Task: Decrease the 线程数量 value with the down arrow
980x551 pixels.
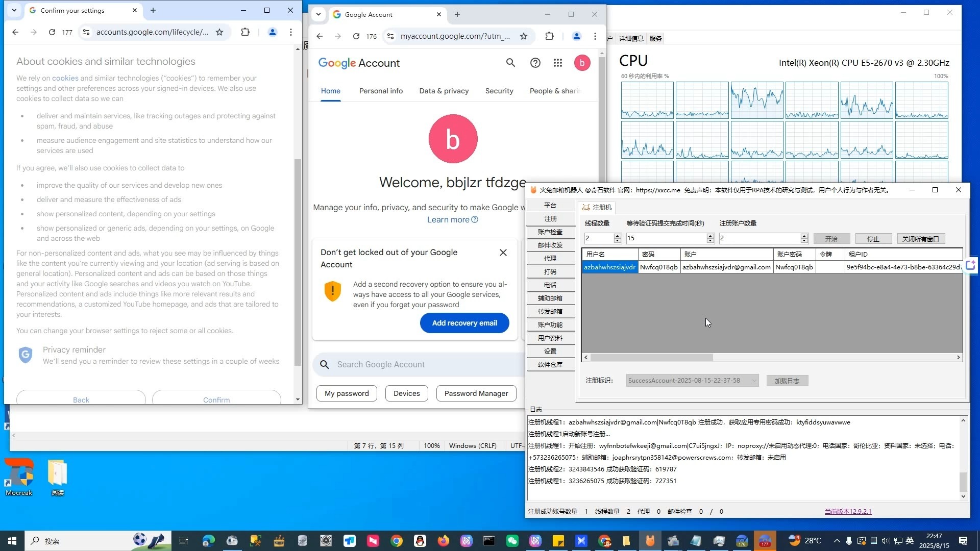Action: (617, 241)
